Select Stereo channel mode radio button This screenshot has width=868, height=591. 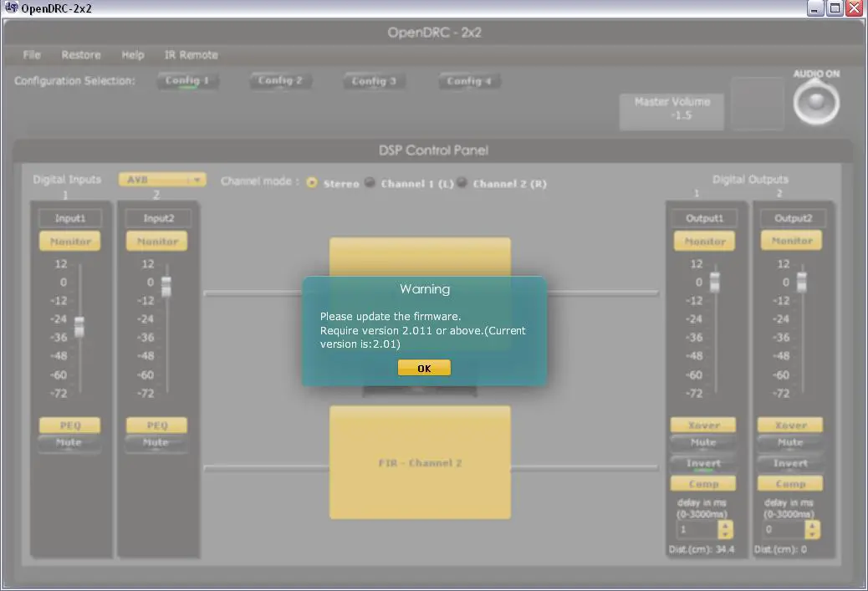(312, 183)
